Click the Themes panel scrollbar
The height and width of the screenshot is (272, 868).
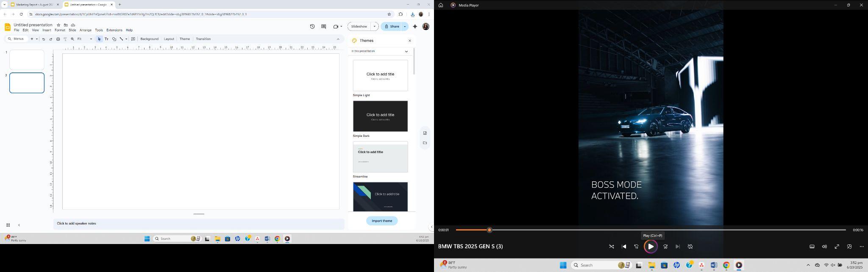414,61
